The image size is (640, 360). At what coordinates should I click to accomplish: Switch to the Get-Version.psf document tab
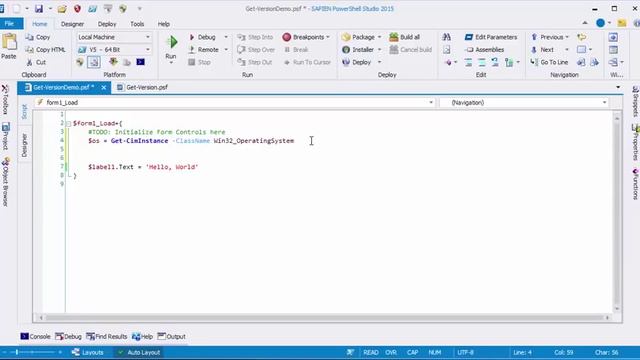click(142, 87)
